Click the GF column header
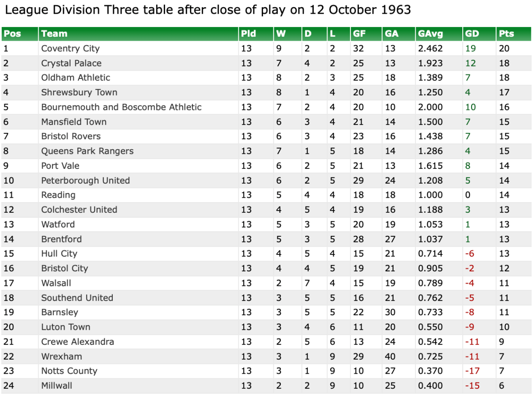Image resolution: width=532 pixels, height=395 pixels. click(359, 34)
